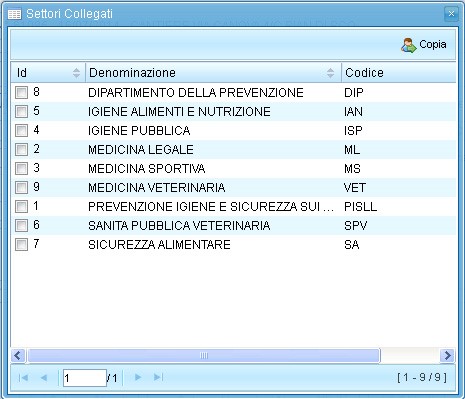Click the Copia button
The width and height of the screenshot is (465, 399).
tap(424, 45)
